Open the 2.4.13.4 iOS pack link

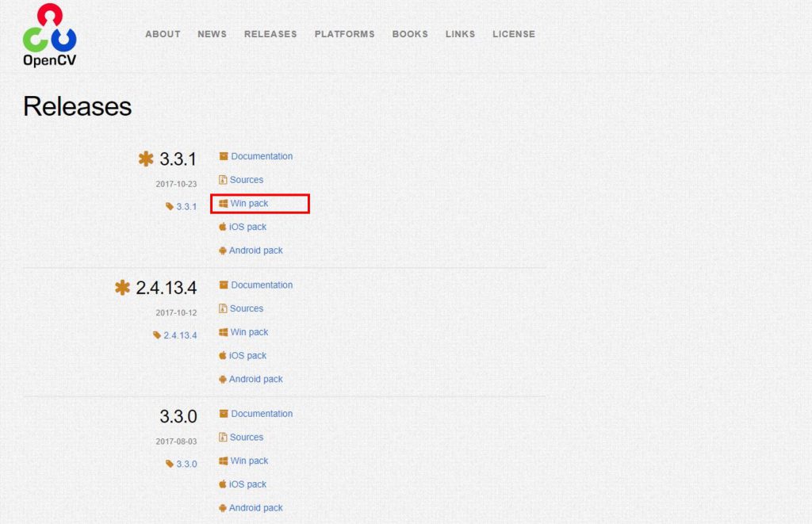click(247, 356)
